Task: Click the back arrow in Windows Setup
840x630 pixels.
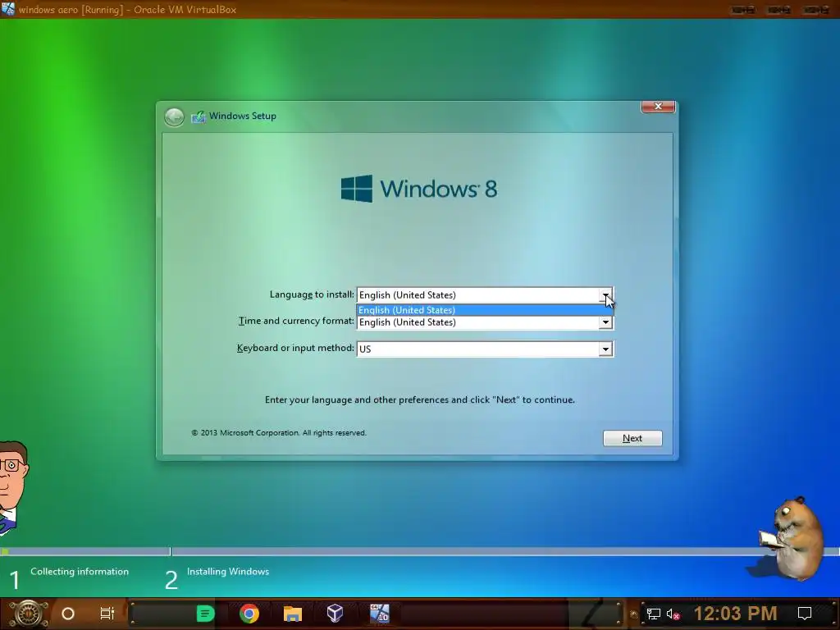Action: tap(174, 116)
